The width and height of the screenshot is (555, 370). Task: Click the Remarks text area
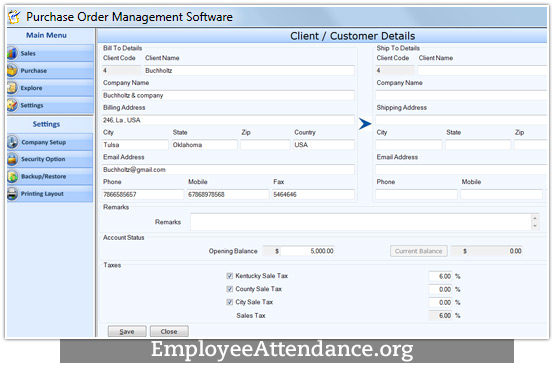click(361, 222)
